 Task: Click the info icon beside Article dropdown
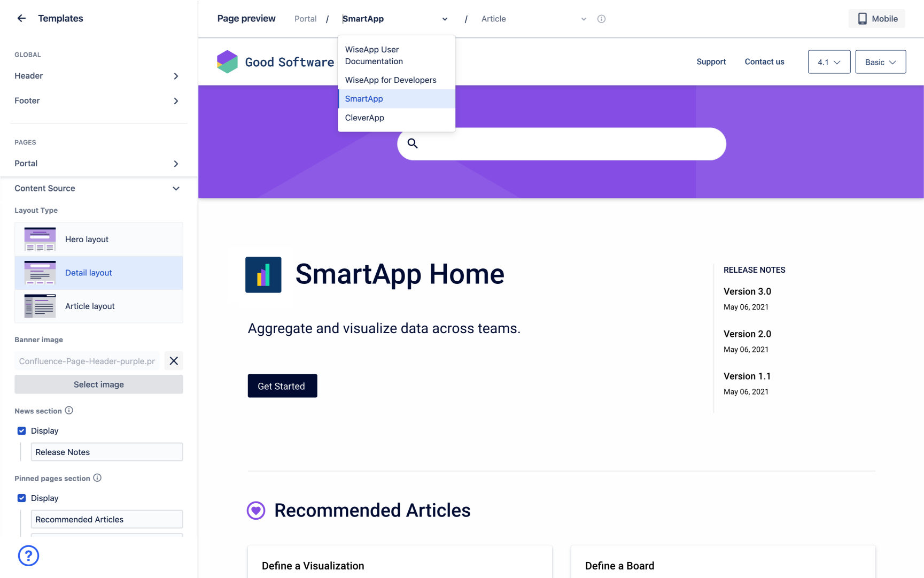[x=601, y=19]
